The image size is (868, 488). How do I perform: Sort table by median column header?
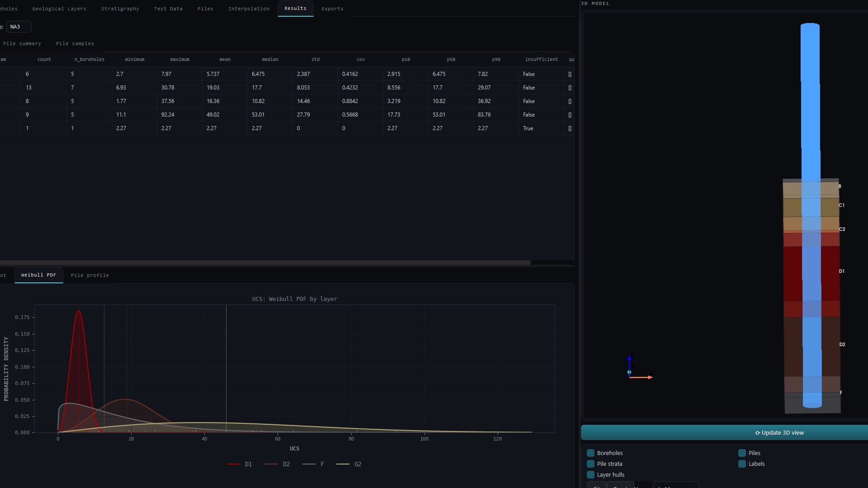coord(270,60)
